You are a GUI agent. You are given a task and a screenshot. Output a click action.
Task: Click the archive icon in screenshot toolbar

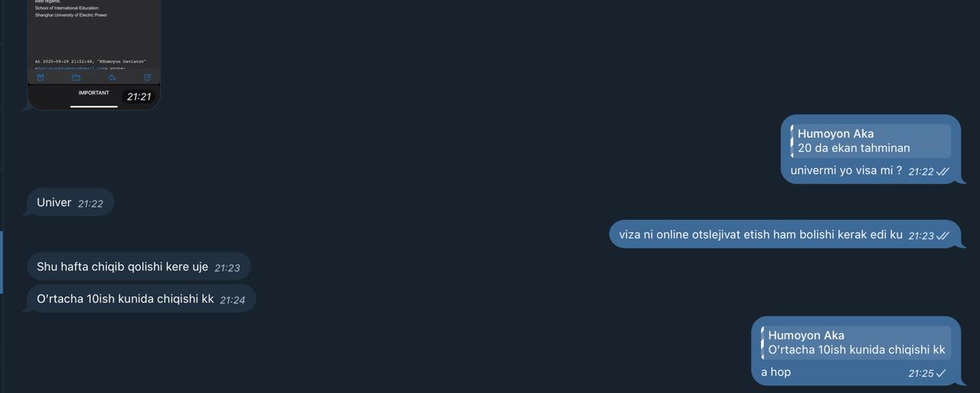41,77
